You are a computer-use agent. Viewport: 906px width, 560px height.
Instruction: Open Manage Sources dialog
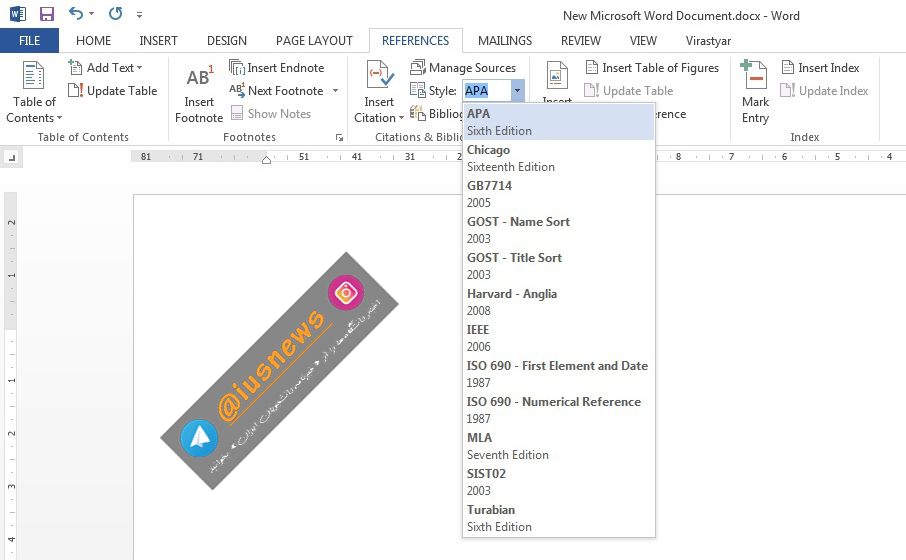point(463,68)
